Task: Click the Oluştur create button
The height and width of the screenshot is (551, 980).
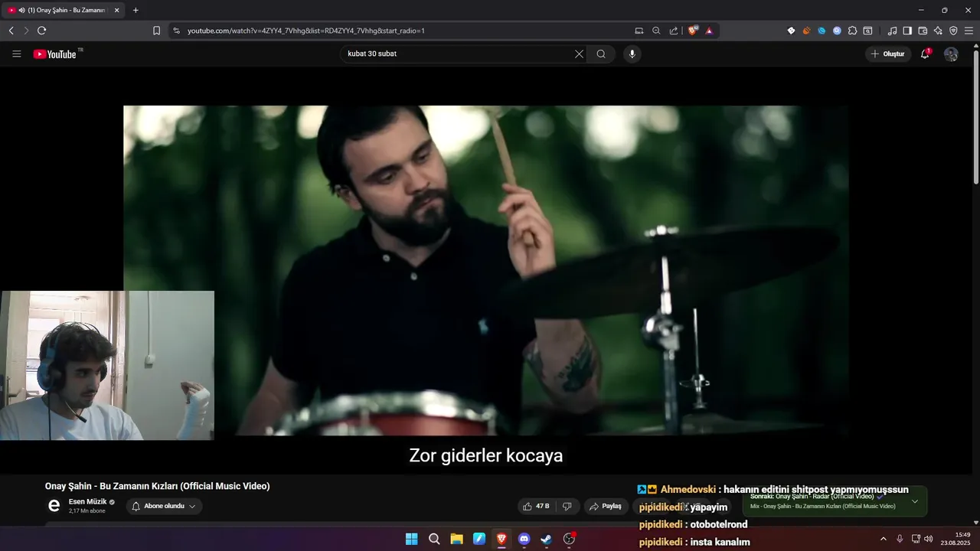Action: (887, 54)
